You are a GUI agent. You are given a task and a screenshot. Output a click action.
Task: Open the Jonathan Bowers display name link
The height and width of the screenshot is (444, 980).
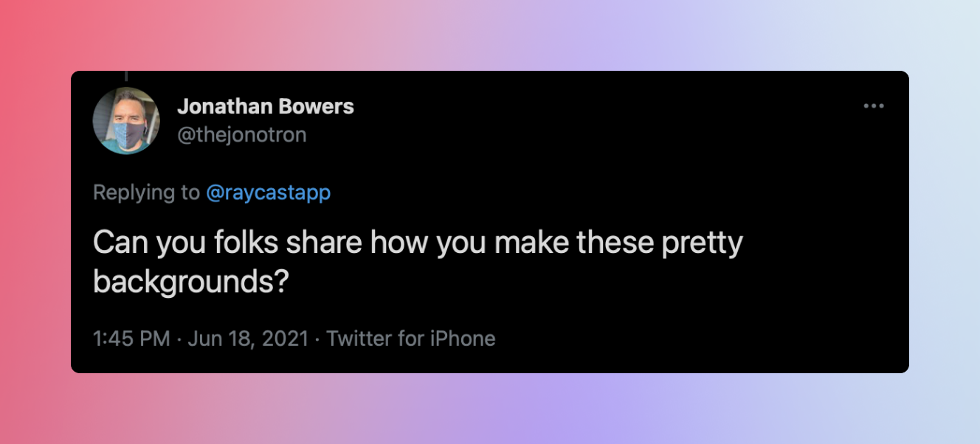click(266, 106)
